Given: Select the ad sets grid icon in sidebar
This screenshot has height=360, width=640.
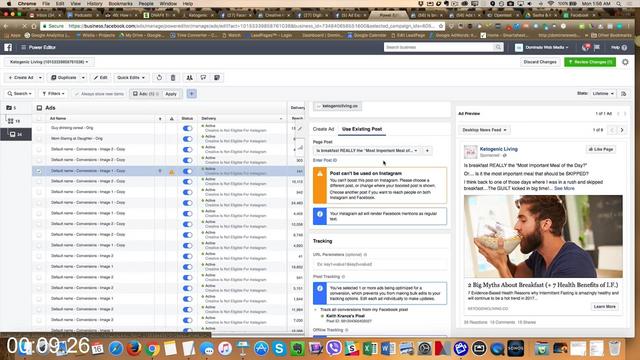Looking at the screenshot, I should click(x=11, y=121).
